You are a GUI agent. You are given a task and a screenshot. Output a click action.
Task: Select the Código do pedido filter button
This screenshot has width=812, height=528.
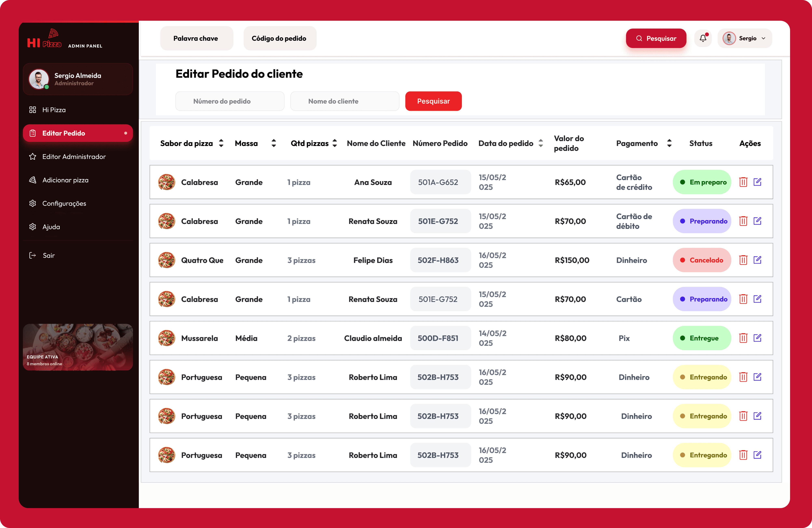280,38
